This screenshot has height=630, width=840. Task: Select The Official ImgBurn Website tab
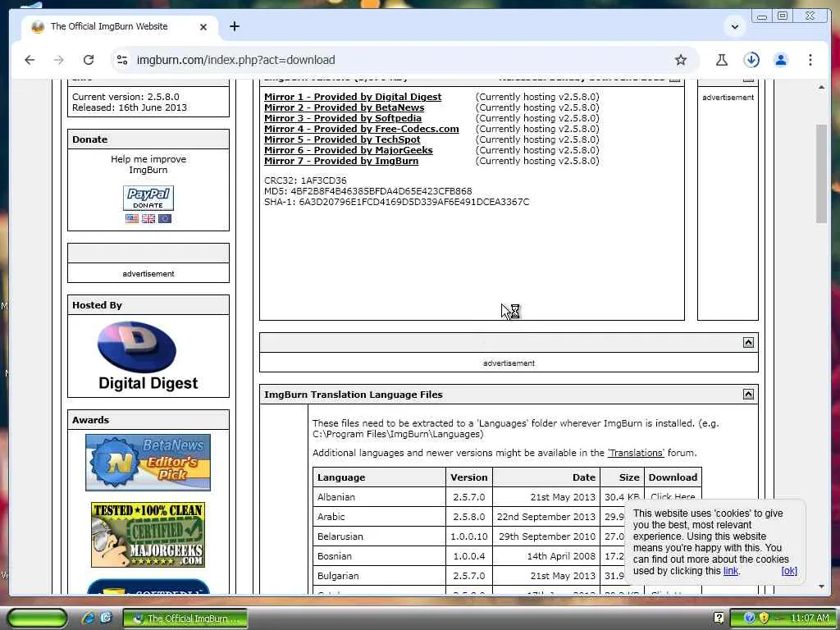[120, 27]
